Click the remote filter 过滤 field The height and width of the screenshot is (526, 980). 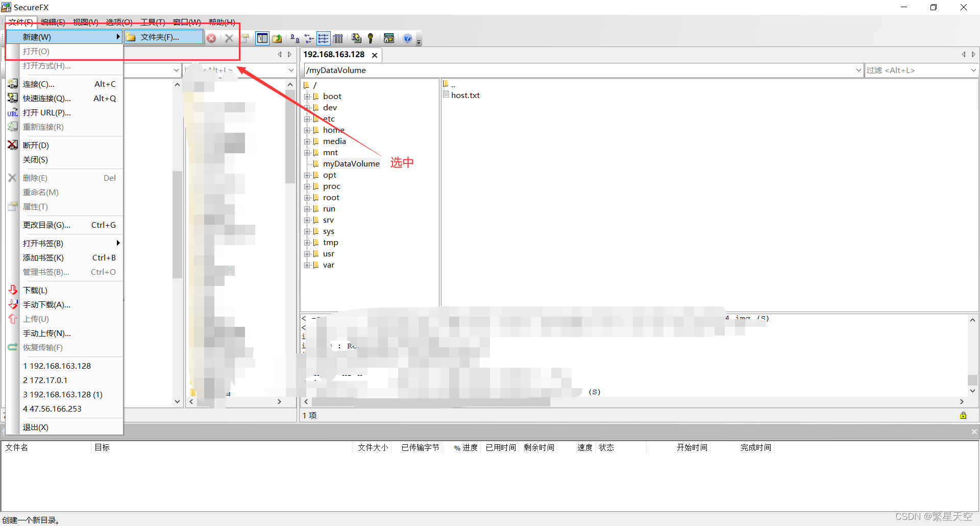tap(917, 70)
